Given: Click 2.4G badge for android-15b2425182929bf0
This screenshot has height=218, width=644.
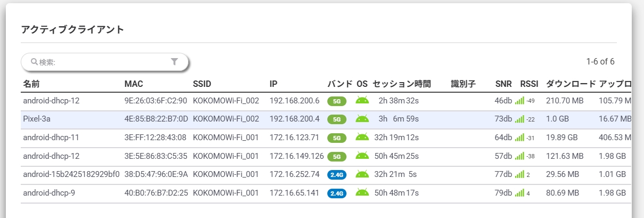Looking at the screenshot, I should coord(336,174).
